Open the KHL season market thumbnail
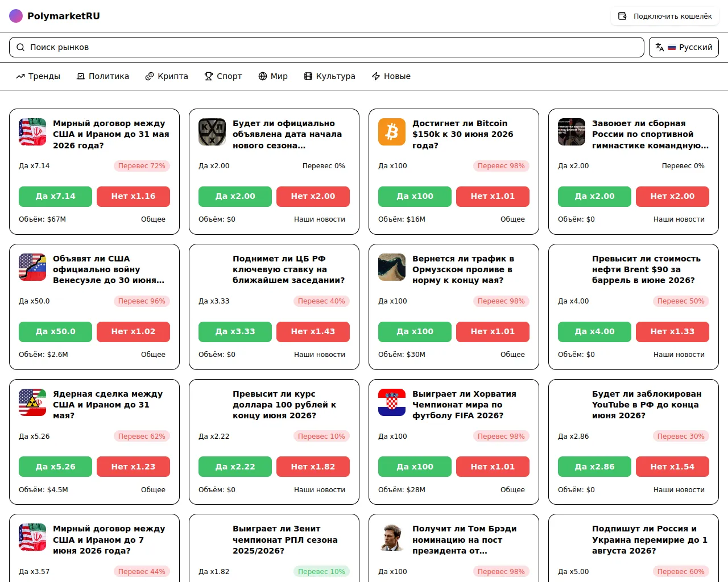Viewport: 728px width, 582px height. [x=212, y=132]
